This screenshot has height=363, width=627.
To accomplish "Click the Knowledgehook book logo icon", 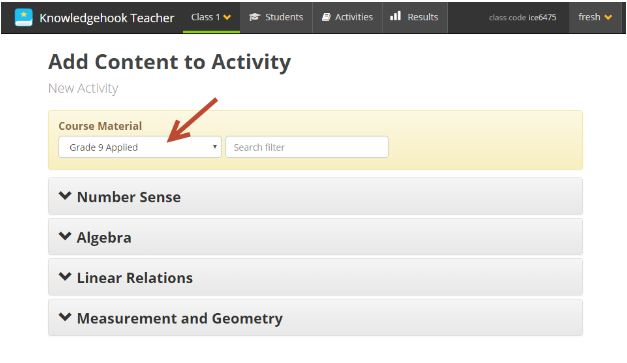I will tap(24, 18).
